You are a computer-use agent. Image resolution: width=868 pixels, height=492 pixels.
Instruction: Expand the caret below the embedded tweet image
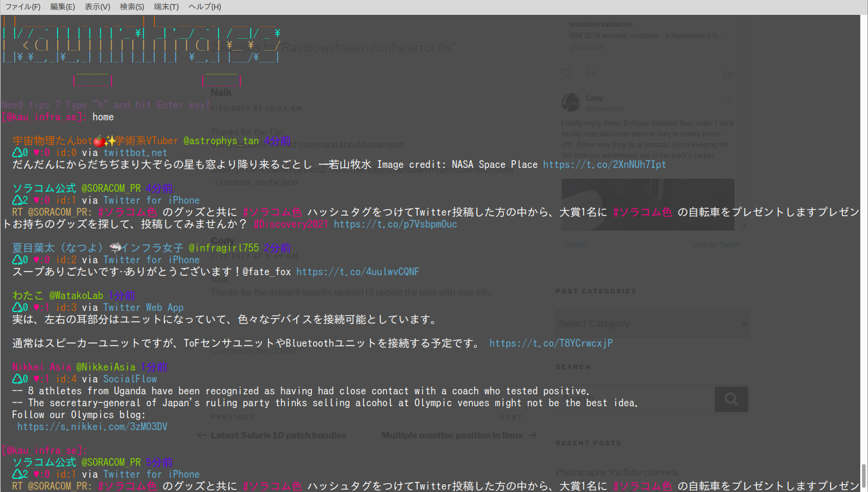744,226
